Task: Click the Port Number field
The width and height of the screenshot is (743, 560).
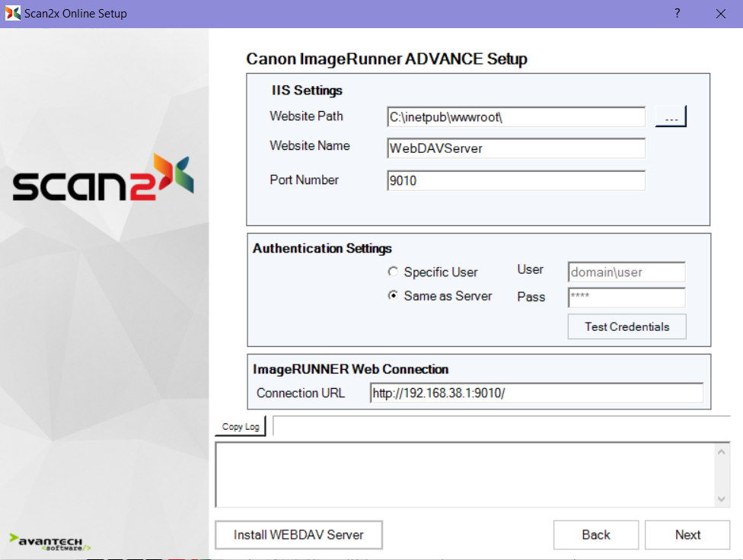Action: pos(515,181)
